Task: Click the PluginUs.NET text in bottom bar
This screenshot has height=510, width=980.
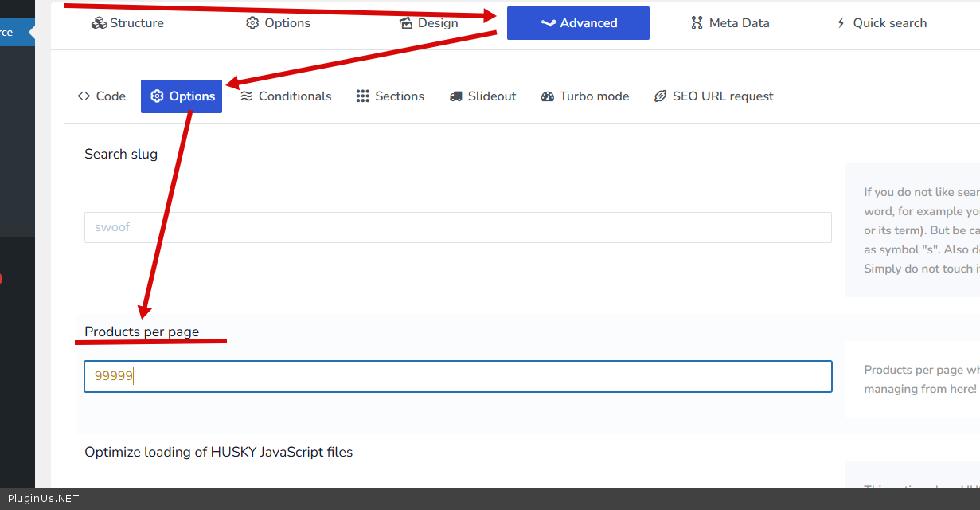Action: coord(44,499)
